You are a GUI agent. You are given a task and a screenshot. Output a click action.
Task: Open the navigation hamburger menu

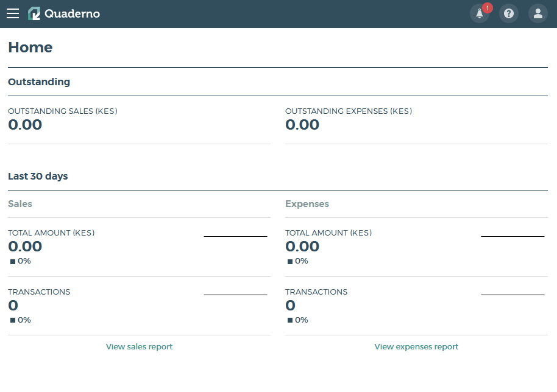pyautogui.click(x=12, y=13)
